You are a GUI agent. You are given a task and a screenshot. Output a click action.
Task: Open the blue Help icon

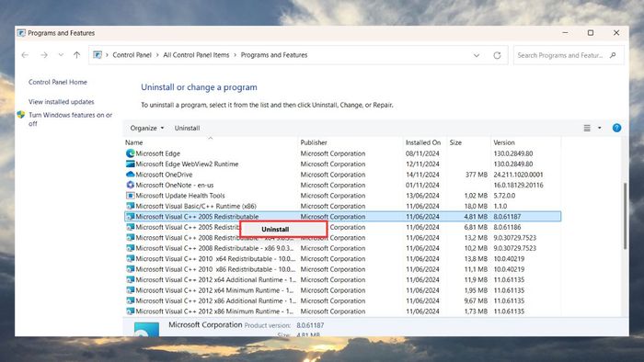616,128
